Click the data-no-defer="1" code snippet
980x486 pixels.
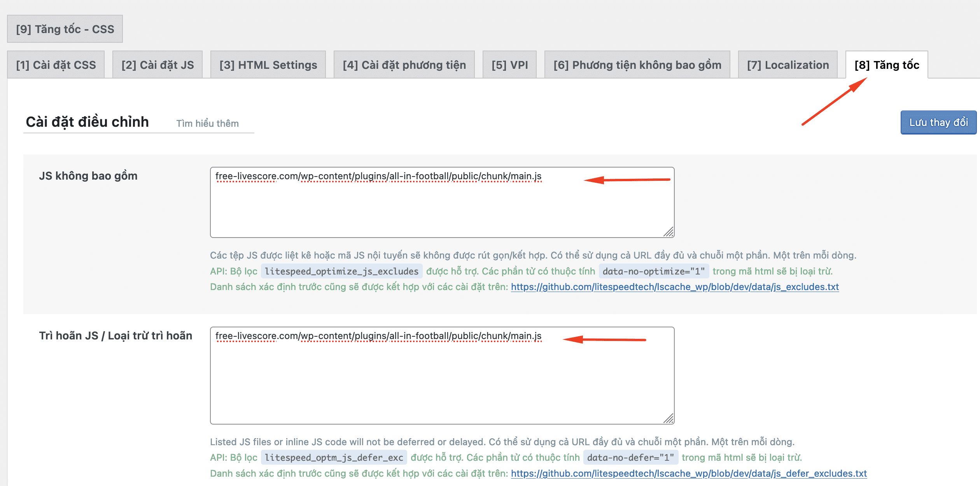click(x=630, y=458)
